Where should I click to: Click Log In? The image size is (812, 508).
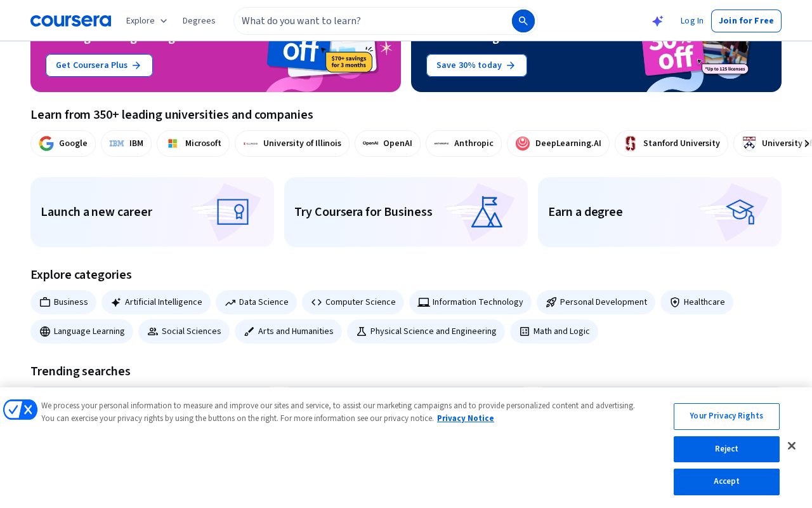691,21
